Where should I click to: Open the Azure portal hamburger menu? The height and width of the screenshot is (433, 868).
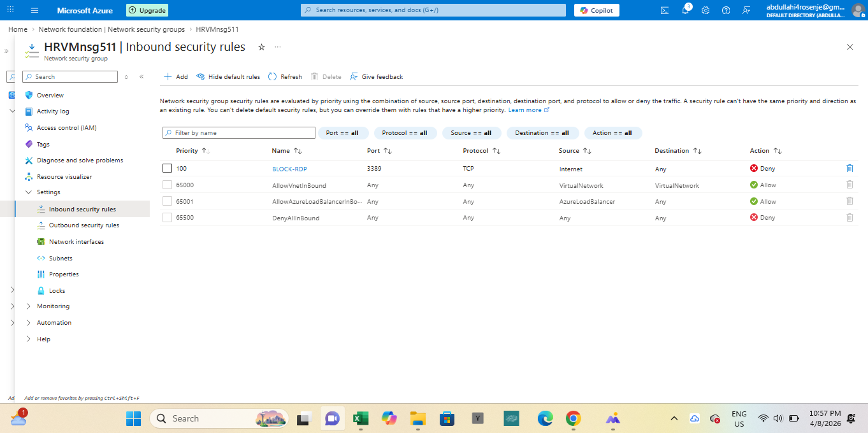[34, 10]
